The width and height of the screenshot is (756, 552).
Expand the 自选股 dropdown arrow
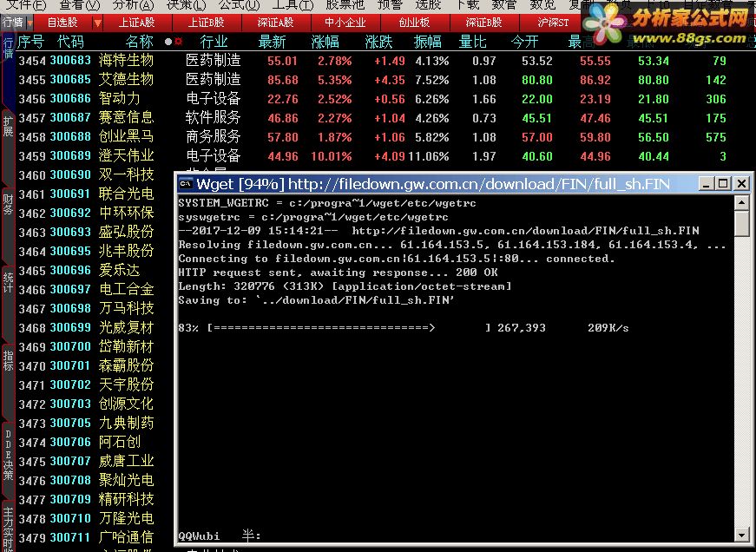click(x=97, y=23)
